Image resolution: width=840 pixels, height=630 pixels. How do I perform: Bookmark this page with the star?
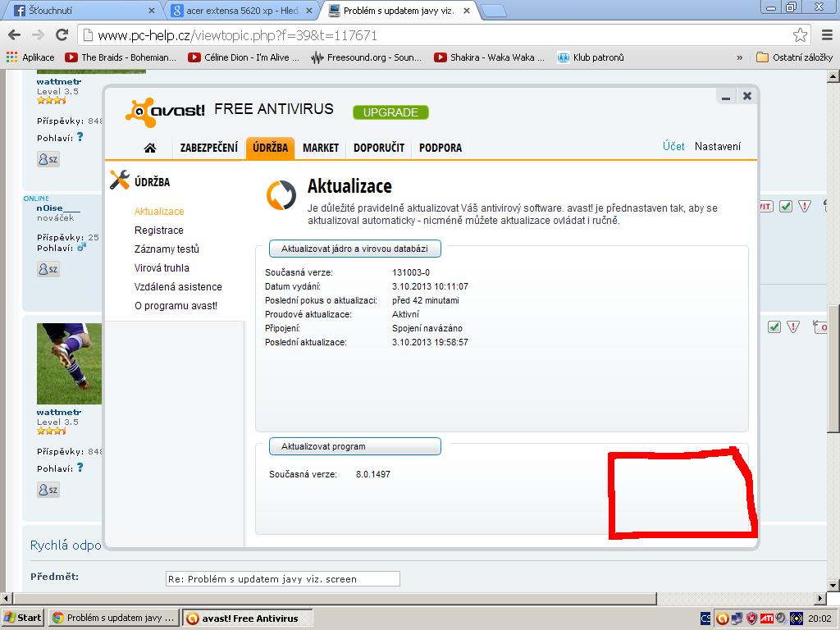tap(800, 35)
